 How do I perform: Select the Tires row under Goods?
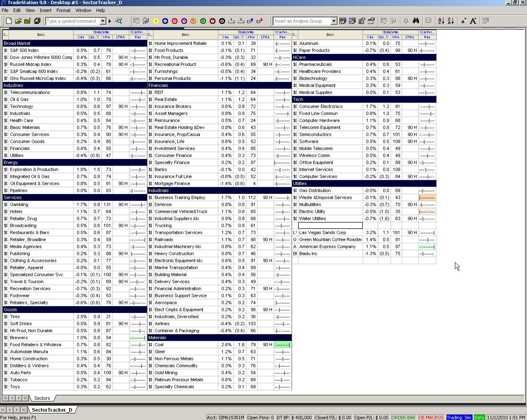(75, 317)
